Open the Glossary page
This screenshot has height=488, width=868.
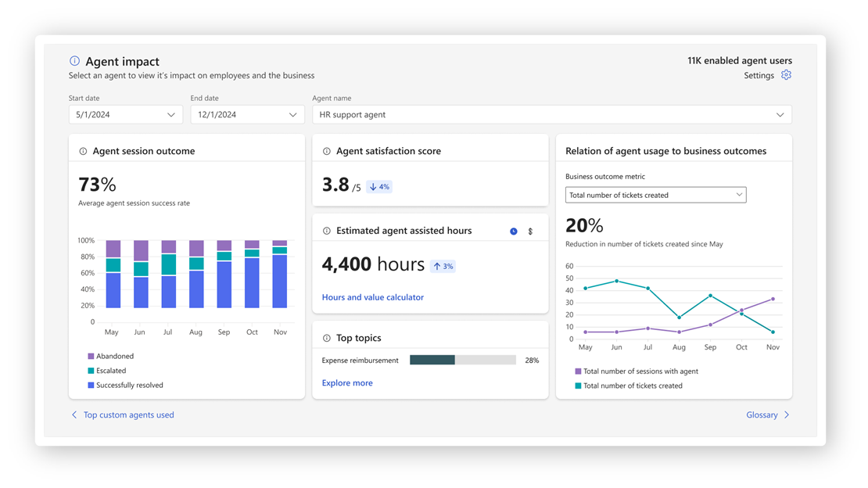[762, 414]
